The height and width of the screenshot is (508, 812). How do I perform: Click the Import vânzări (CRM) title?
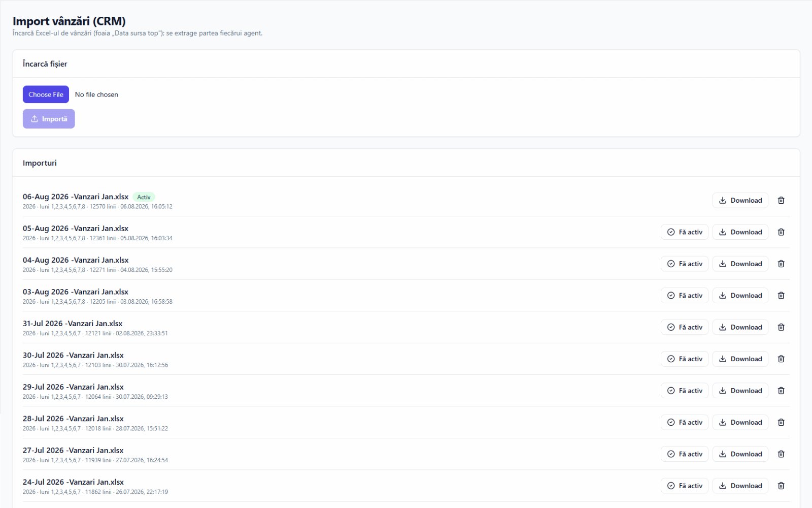pyautogui.click(x=69, y=21)
